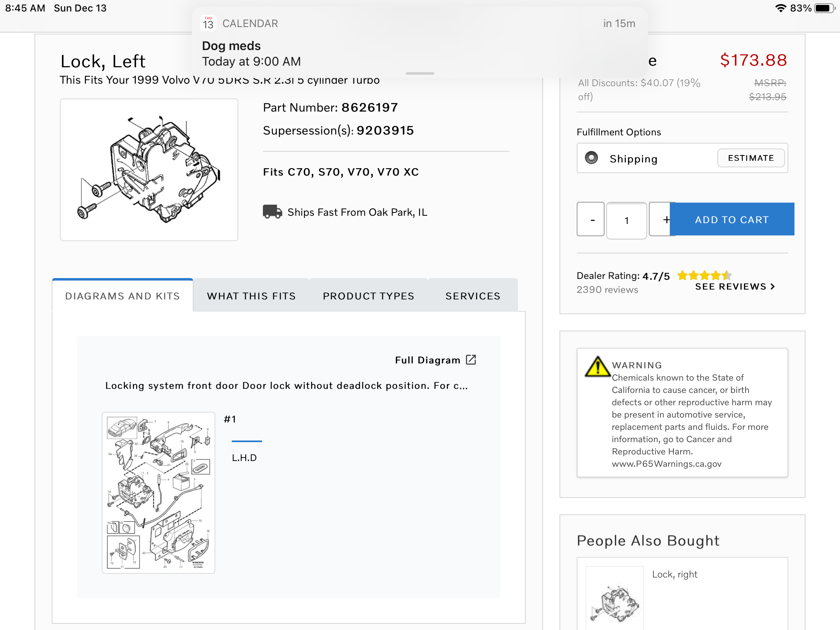This screenshot has height=630, width=840.
Task: Expand See Reviews chevron
Action: pos(773,287)
